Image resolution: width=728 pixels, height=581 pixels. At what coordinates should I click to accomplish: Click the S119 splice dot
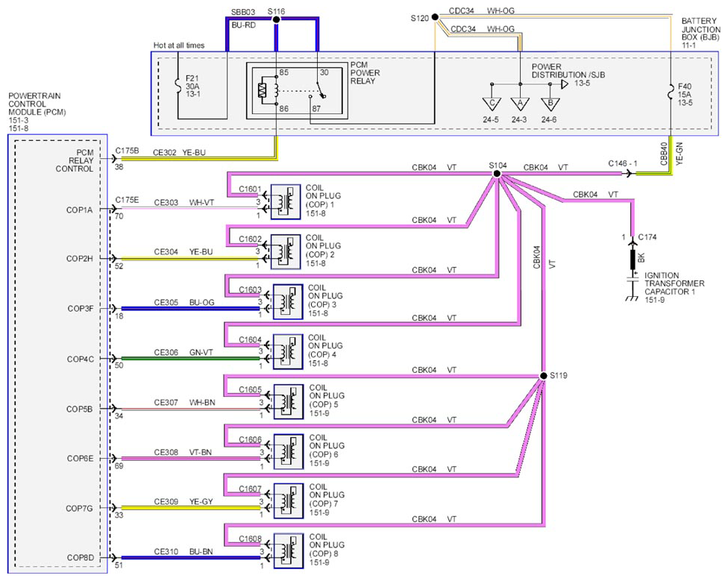pos(543,375)
